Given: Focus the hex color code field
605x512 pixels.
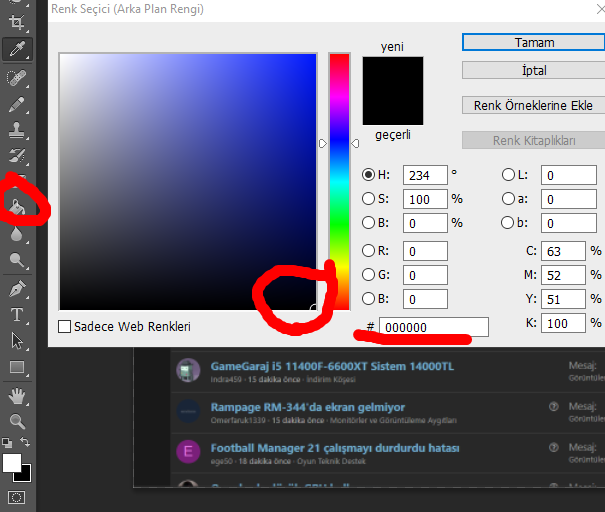Looking at the screenshot, I should 434,327.
